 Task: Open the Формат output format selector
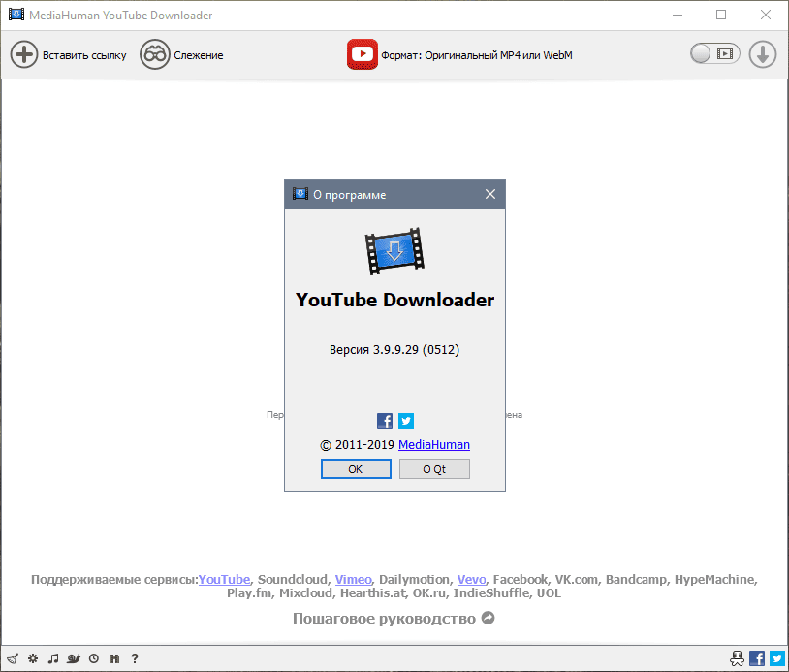pos(459,55)
